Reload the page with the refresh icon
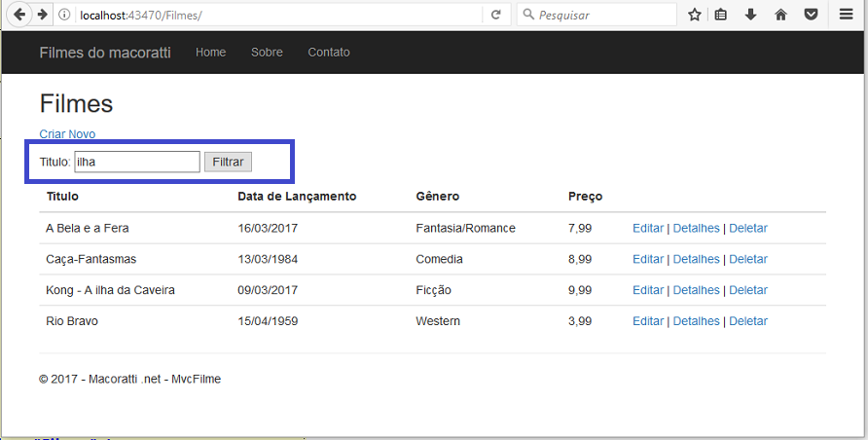The width and height of the screenshot is (868, 440). [x=496, y=15]
